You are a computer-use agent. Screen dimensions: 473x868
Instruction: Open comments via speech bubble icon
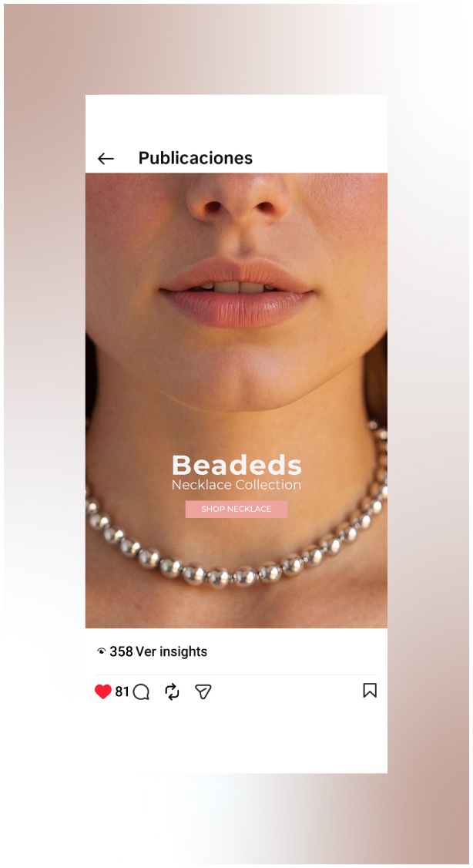click(x=142, y=692)
